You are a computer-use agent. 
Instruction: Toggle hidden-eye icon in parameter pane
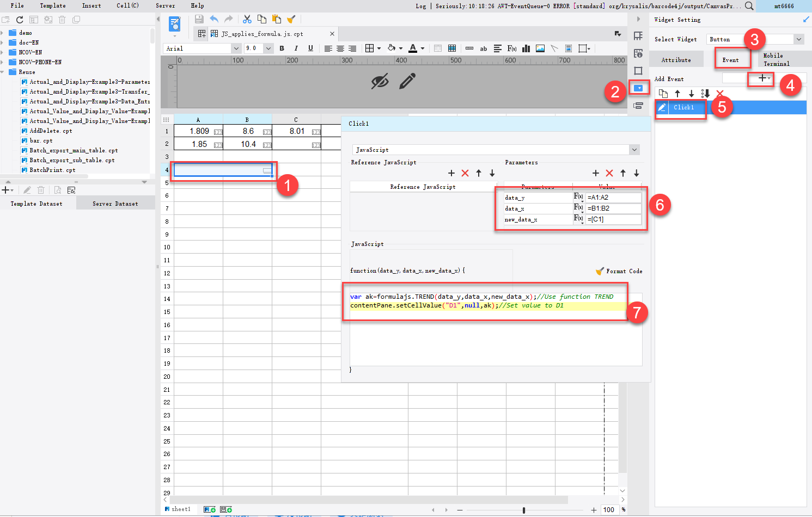(380, 81)
